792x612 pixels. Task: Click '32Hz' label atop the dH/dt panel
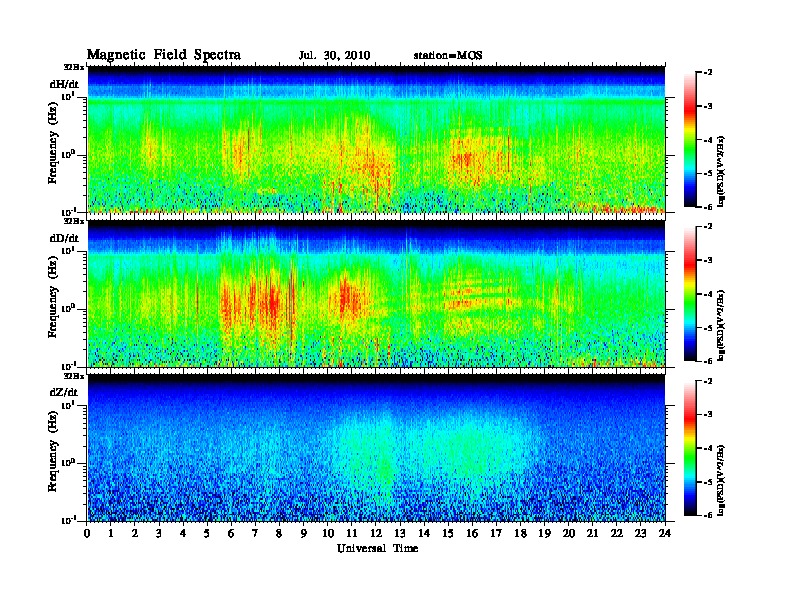pos(74,67)
